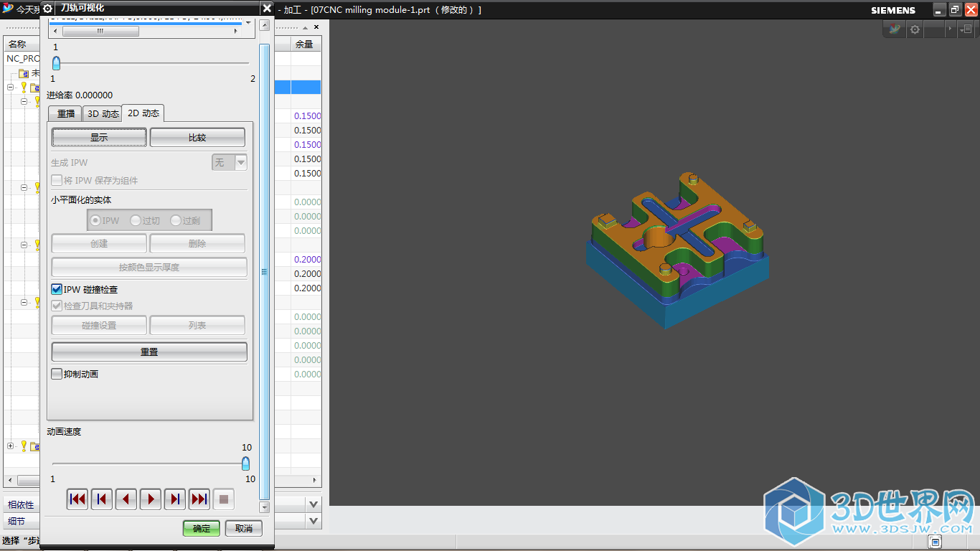Click the 创建 button
The image size is (980, 551).
(99, 243)
